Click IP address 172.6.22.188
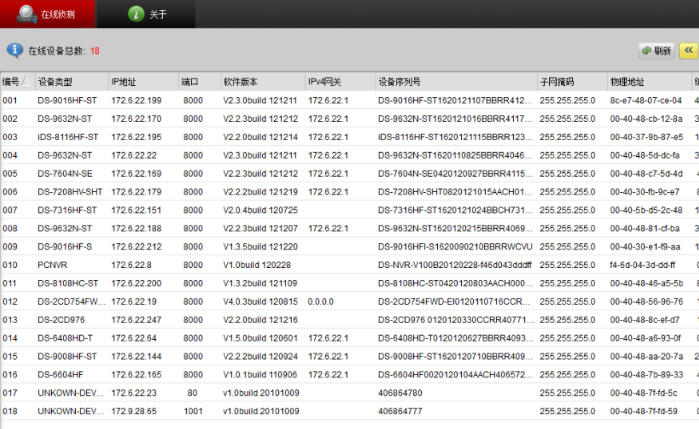The width and height of the screenshot is (699, 429). point(136,228)
